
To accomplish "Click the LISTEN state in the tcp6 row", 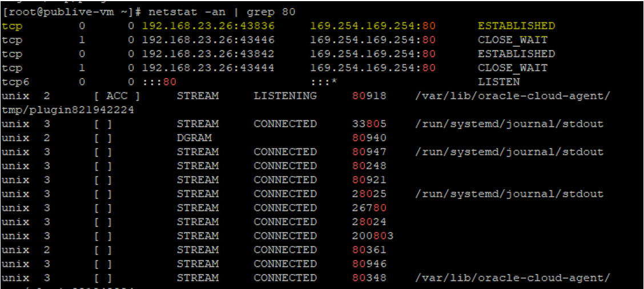I will [x=498, y=82].
